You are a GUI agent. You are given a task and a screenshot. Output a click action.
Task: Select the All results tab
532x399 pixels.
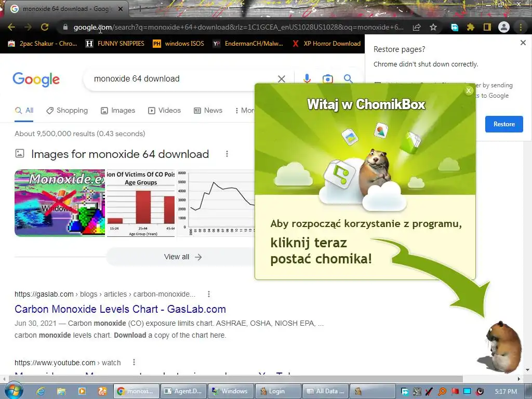(24, 111)
